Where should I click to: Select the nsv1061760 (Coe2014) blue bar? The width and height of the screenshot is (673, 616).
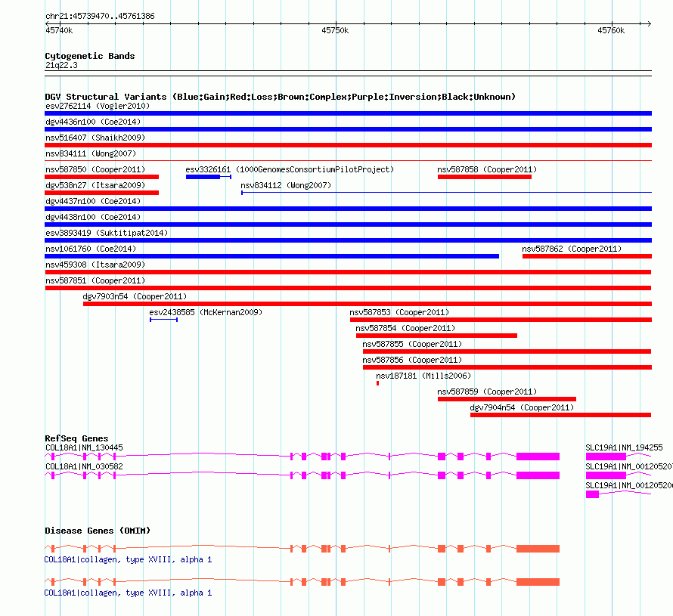[x=271, y=256]
